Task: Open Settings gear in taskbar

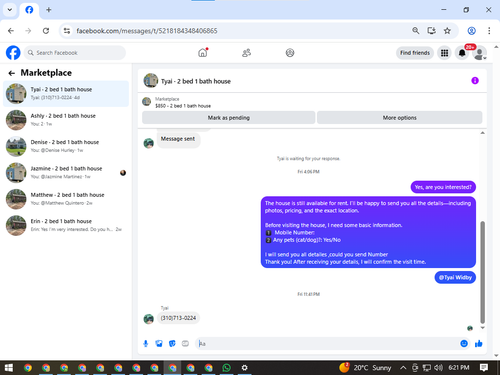Action: point(245,368)
